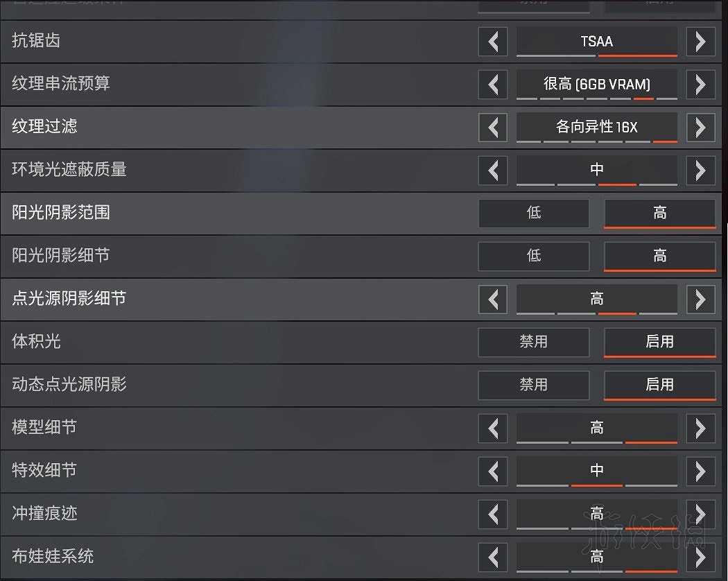
Task: Click the 低 button for 阳光阴影细节
Action: (x=533, y=257)
